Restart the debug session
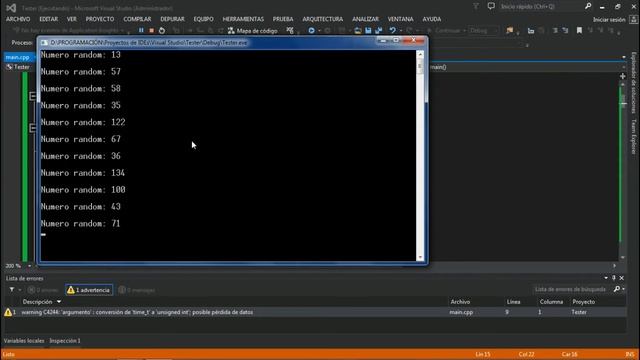Viewport: 640px width, 360px height. point(162,31)
